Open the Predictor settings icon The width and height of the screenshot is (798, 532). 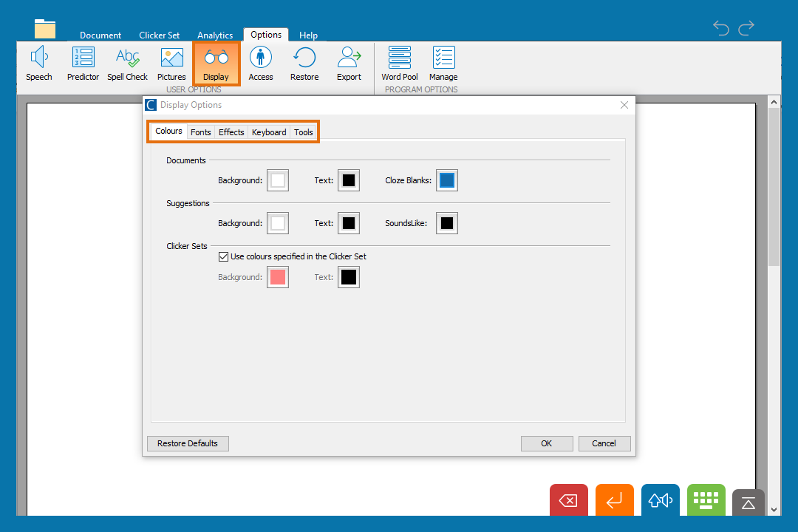83,64
